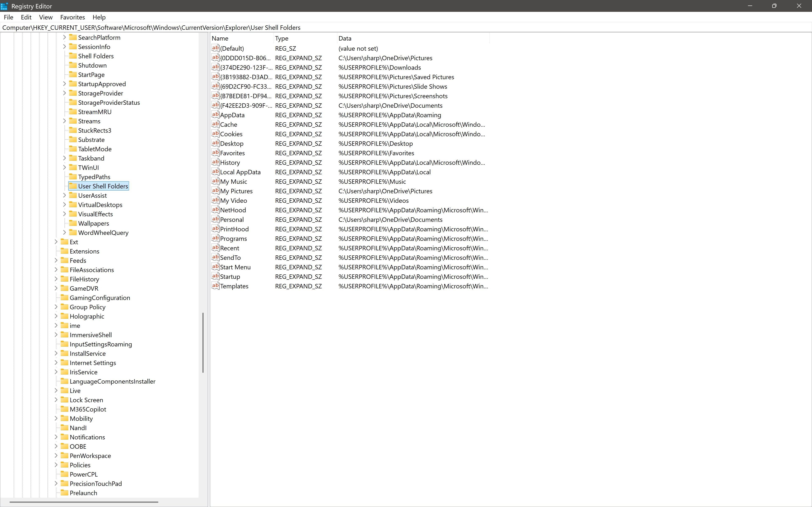
Task: Select the My Pictures registry value
Action: pos(350,191)
